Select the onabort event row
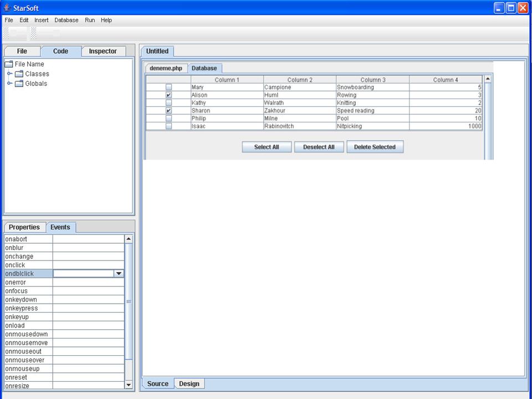The image size is (532, 399). 64,239
